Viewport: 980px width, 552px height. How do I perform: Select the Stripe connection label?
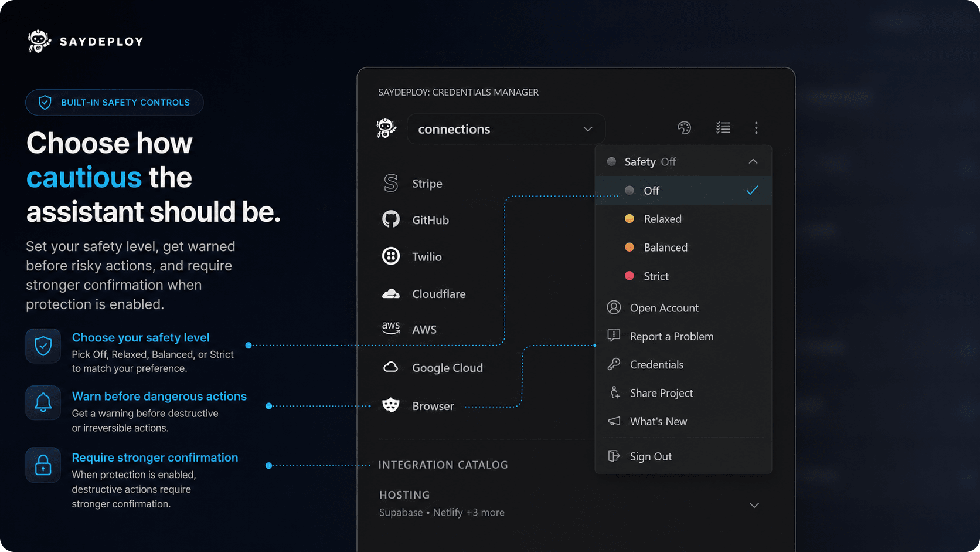pos(427,184)
